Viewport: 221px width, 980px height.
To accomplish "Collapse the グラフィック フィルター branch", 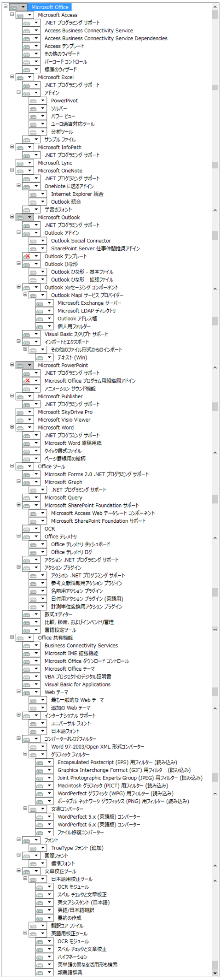I will (25, 754).
